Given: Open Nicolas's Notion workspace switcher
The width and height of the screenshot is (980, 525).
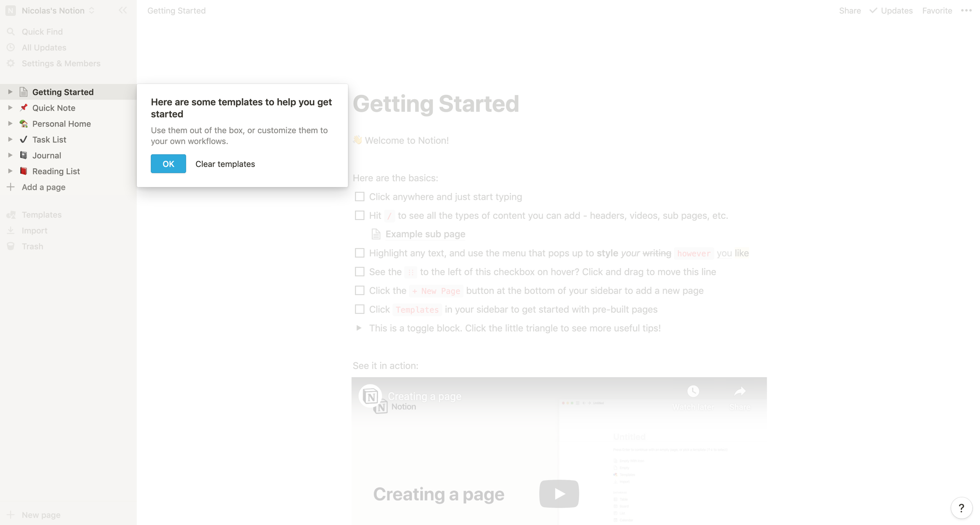Looking at the screenshot, I should click(53, 11).
